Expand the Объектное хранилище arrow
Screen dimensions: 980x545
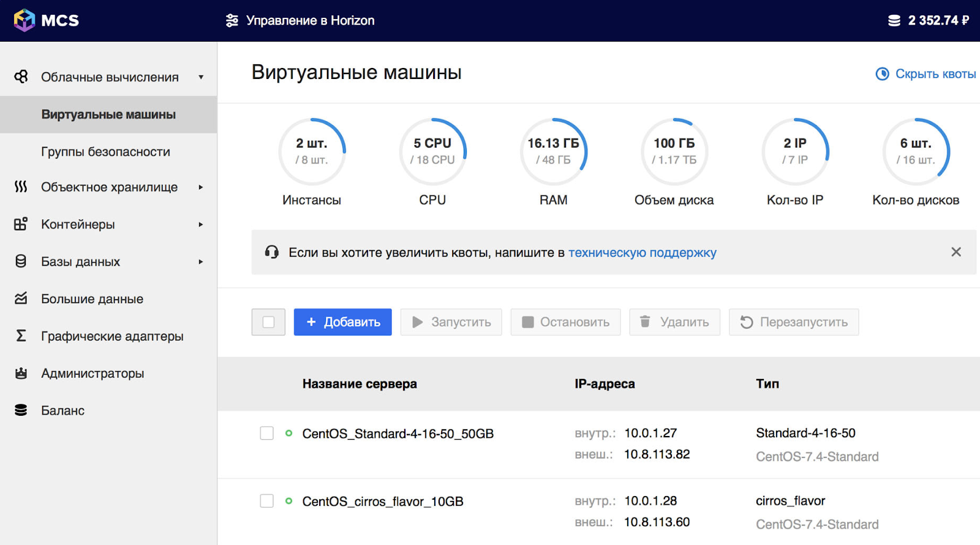(x=201, y=187)
